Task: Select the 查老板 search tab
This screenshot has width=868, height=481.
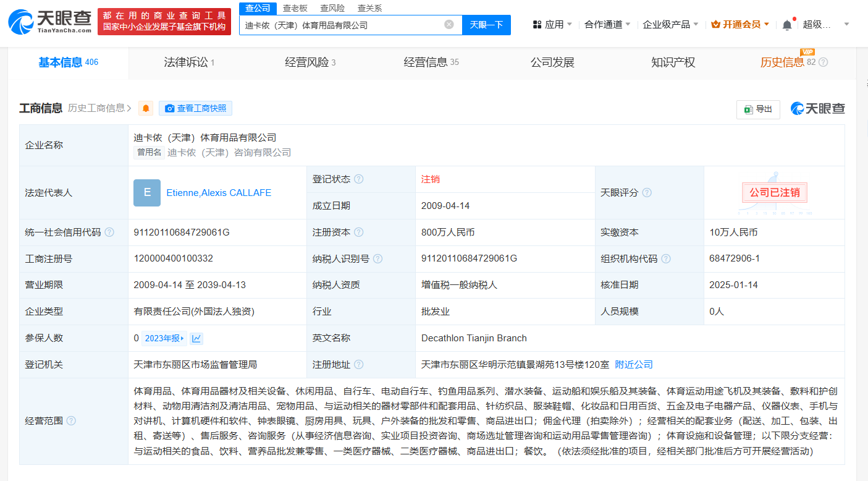Action: coord(295,8)
